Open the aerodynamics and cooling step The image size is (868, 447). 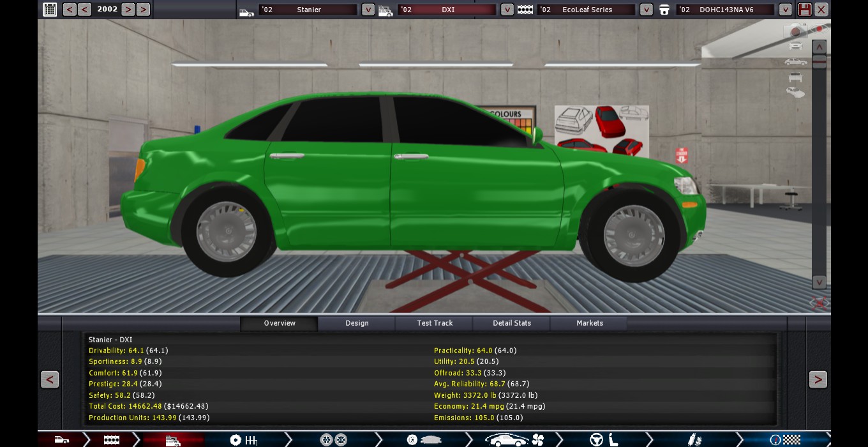coord(514,440)
